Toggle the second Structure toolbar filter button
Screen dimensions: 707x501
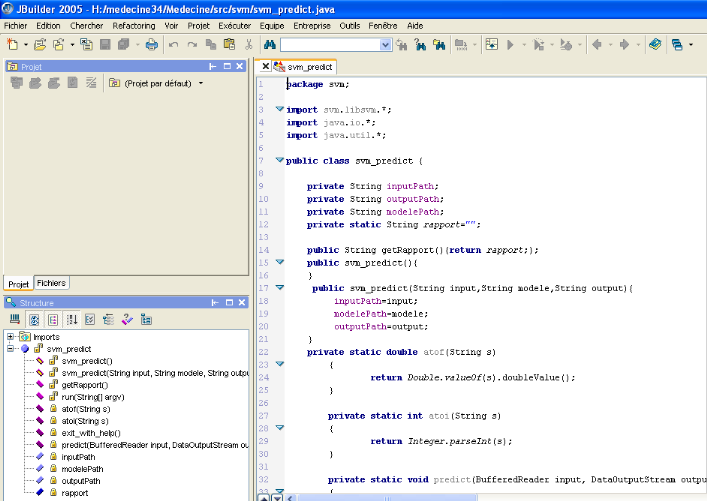[34, 319]
